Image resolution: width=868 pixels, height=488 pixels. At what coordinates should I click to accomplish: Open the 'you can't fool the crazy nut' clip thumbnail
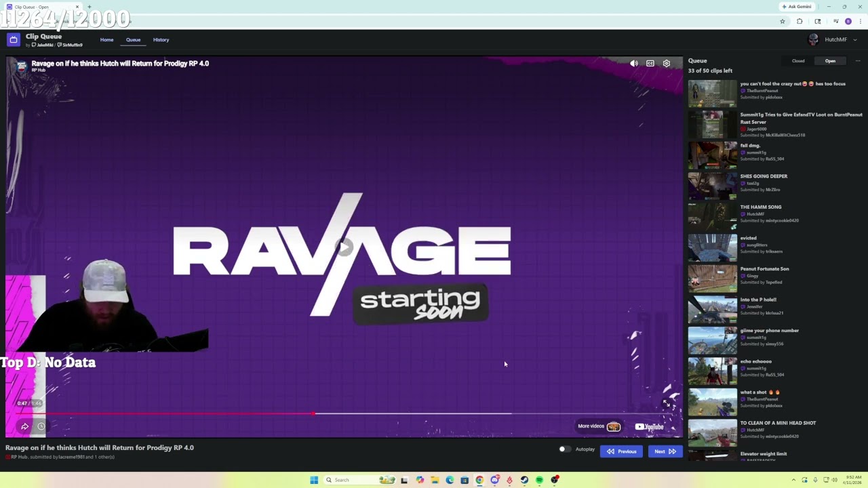click(x=712, y=94)
